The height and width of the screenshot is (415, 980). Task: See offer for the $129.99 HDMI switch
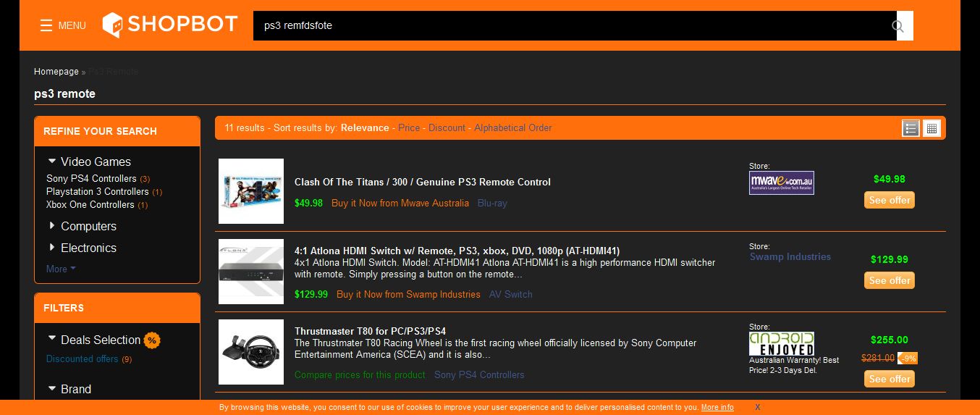(890, 280)
